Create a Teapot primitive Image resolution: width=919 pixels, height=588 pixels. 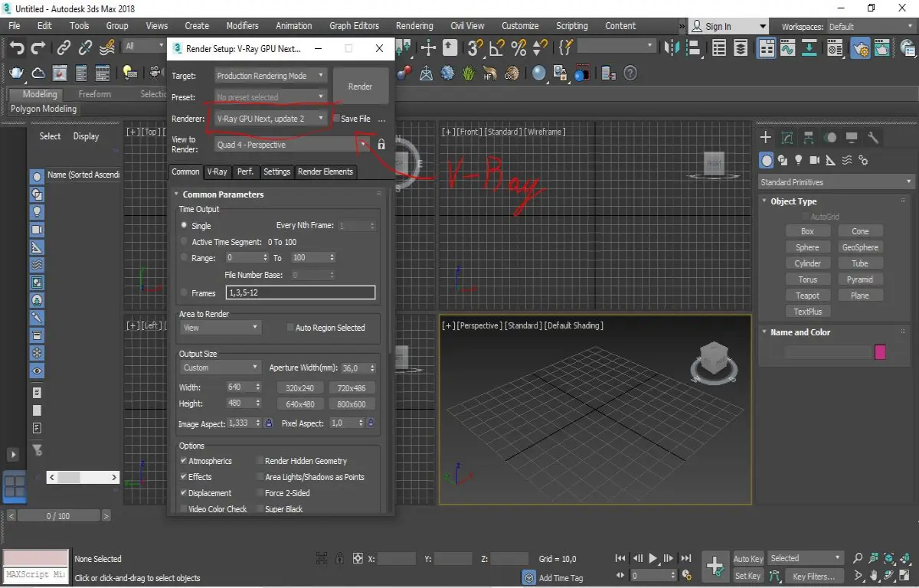point(807,296)
